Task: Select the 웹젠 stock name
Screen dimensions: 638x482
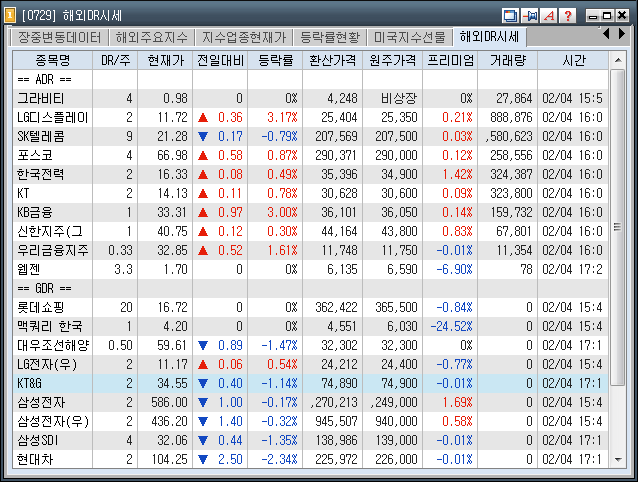Action: (28, 270)
